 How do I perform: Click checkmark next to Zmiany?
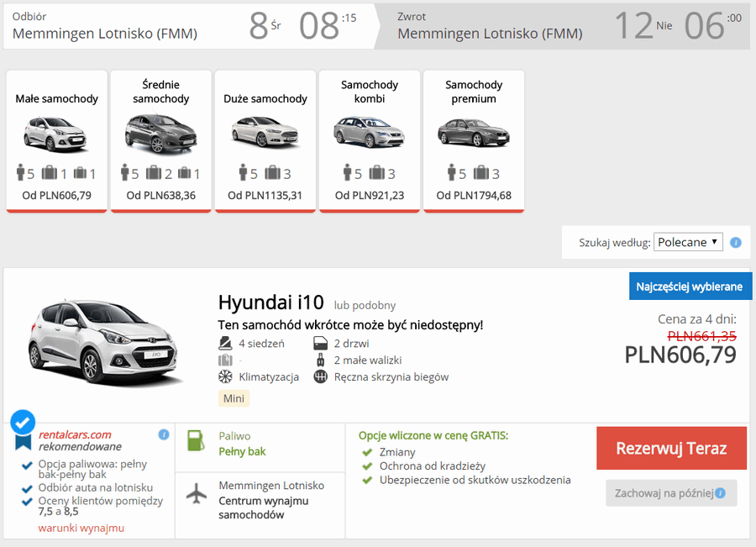pos(367,452)
